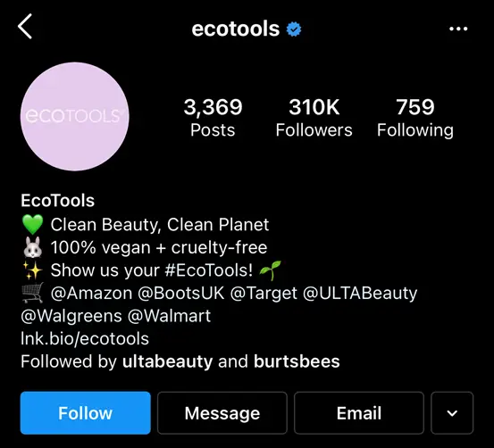Image resolution: width=494 pixels, height=448 pixels.
Task: Open the @Walgreens mention
Action: (x=71, y=316)
